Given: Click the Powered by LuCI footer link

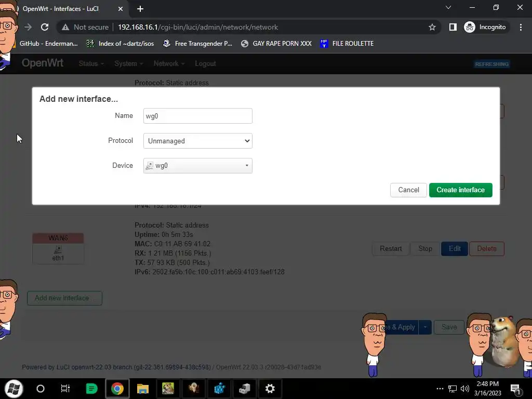Looking at the screenshot, I should [x=116, y=367].
